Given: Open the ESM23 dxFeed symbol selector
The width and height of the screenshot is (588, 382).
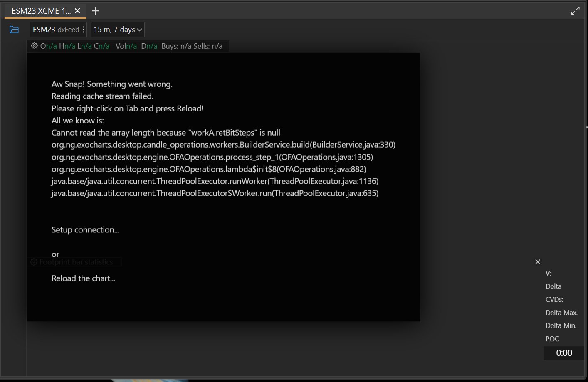Looking at the screenshot, I should [x=55, y=29].
